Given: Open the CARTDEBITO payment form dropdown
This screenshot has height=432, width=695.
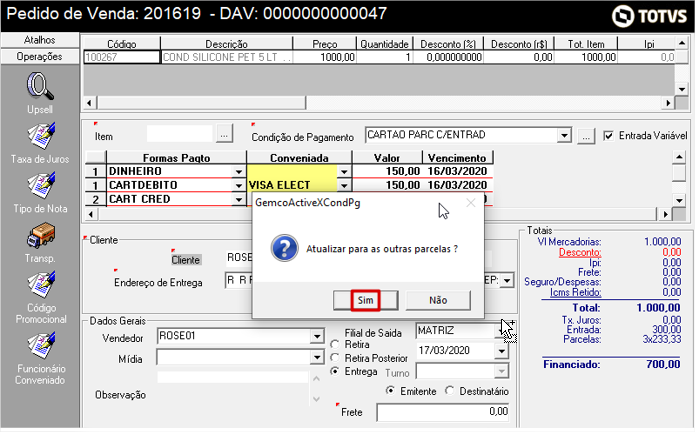Looking at the screenshot, I should point(239,185).
